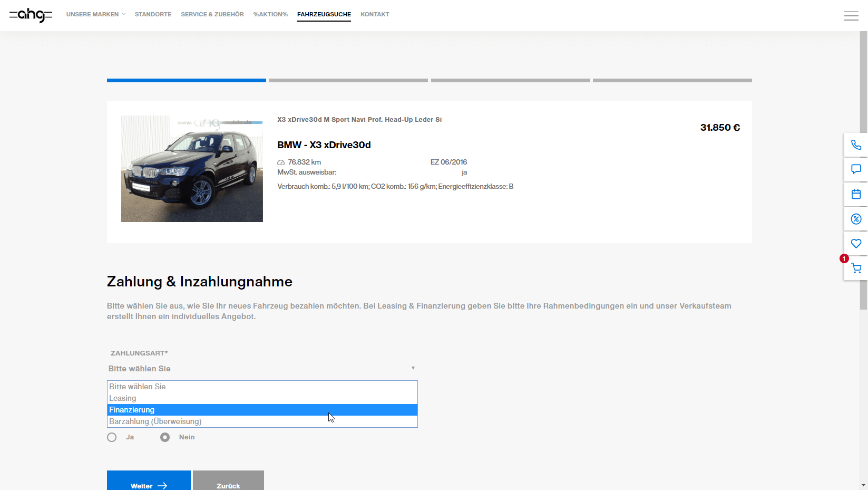Open the favorites heart sidebar icon
This screenshot has height=490, width=868.
856,243
